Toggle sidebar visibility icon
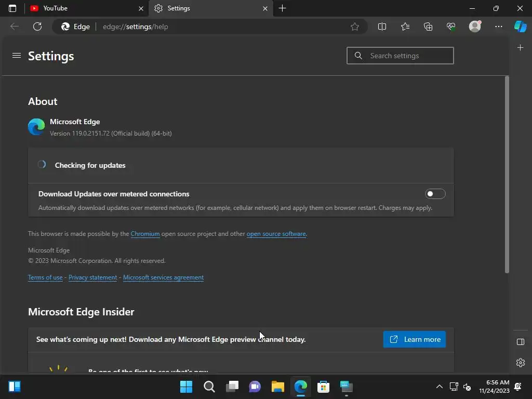Screen dimensions: 532x399 coord(521,342)
